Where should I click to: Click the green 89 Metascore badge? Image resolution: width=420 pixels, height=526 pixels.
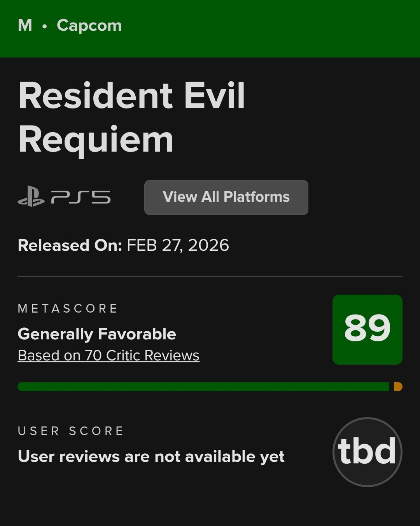[x=367, y=329]
